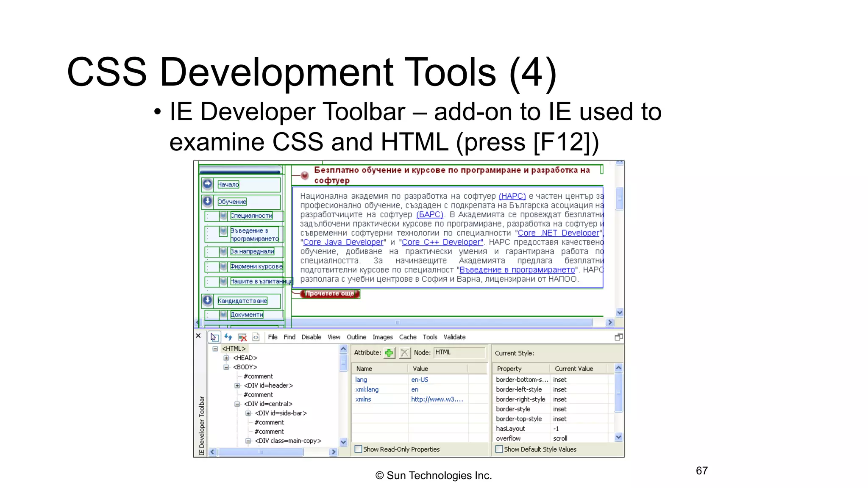Image resolution: width=868 pixels, height=488 pixels.
Task: Expand the HEAD tree node
Action: click(226, 358)
